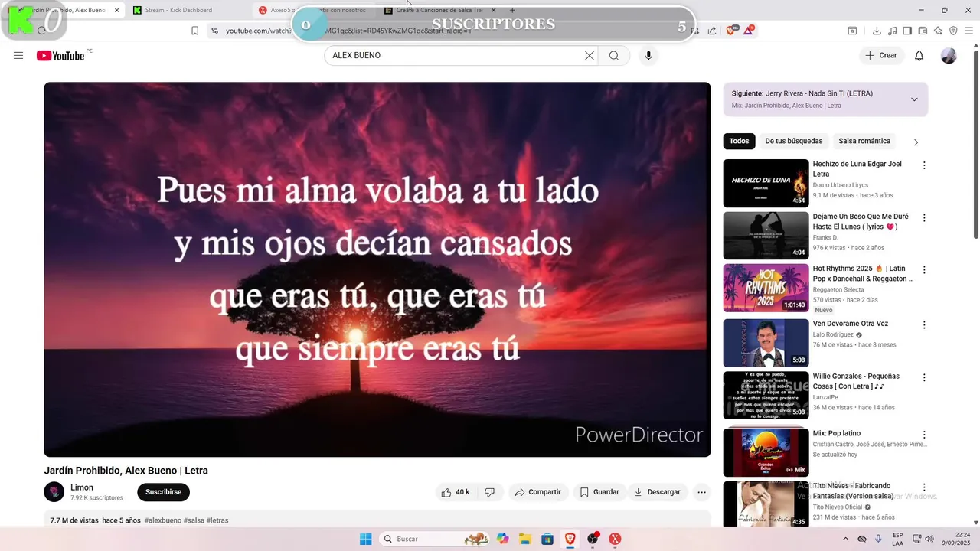Image resolution: width=980 pixels, height=551 pixels.
Task: Open options for Dejame Un Beso video
Action: click(924, 218)
